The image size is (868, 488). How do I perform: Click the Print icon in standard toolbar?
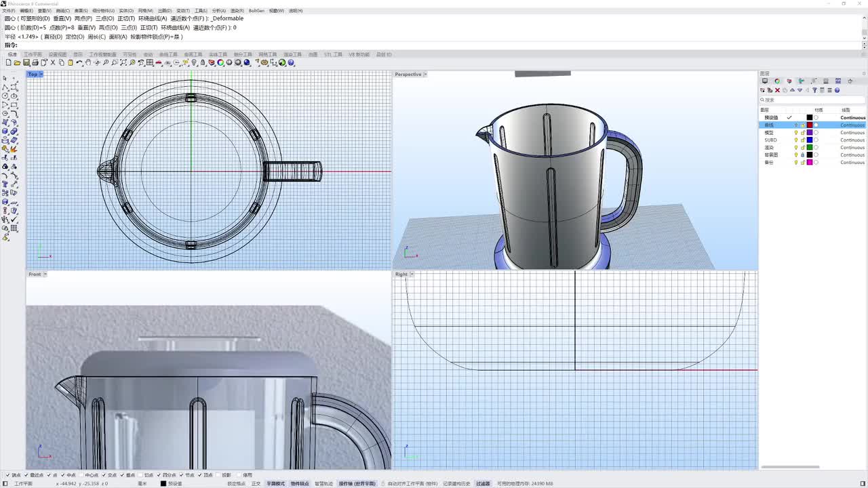coord(35,63)
